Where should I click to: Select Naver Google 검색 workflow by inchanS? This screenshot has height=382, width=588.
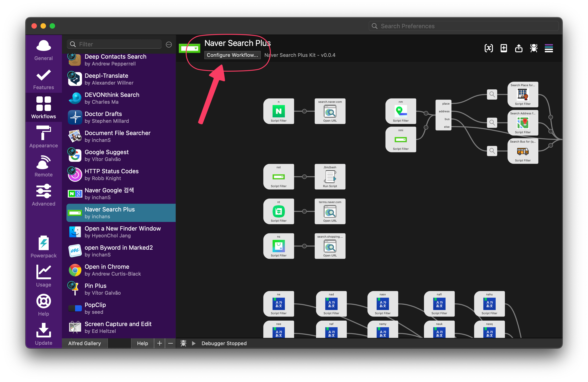(120, 194)
